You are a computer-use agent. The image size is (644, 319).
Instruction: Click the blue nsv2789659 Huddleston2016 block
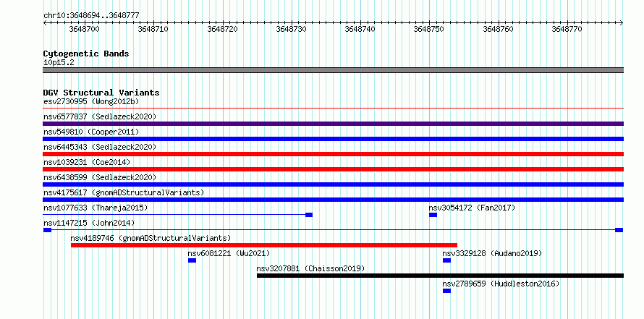click(447, 291)
